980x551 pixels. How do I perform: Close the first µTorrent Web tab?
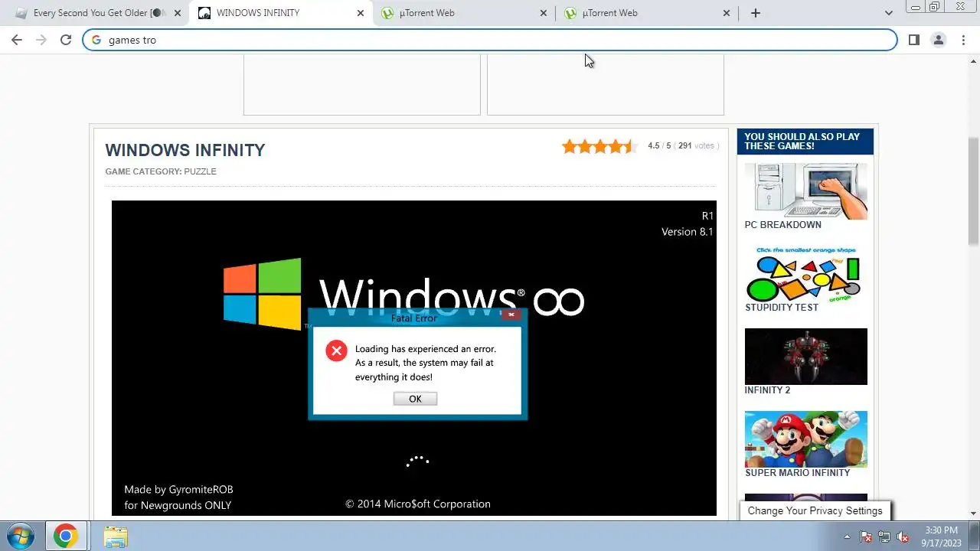coord(544,13)
